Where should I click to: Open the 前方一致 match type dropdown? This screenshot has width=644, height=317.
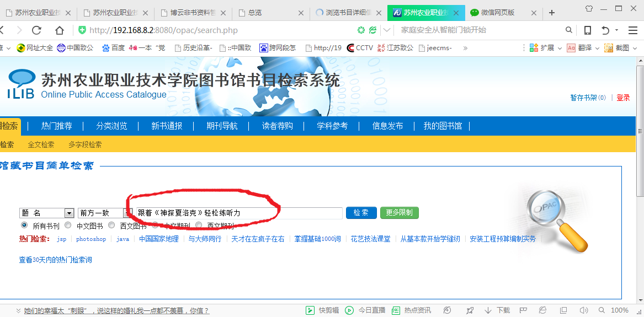[x=127, y=213]
